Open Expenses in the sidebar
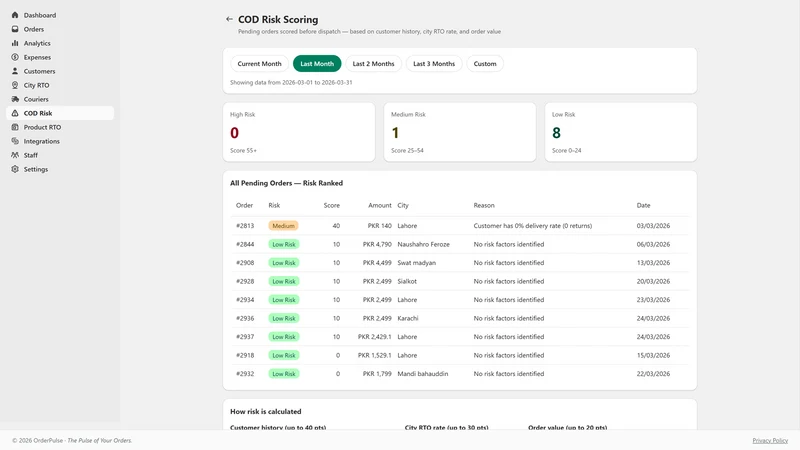The height and width of the screenshot is (450, 800). coord(60,57)
